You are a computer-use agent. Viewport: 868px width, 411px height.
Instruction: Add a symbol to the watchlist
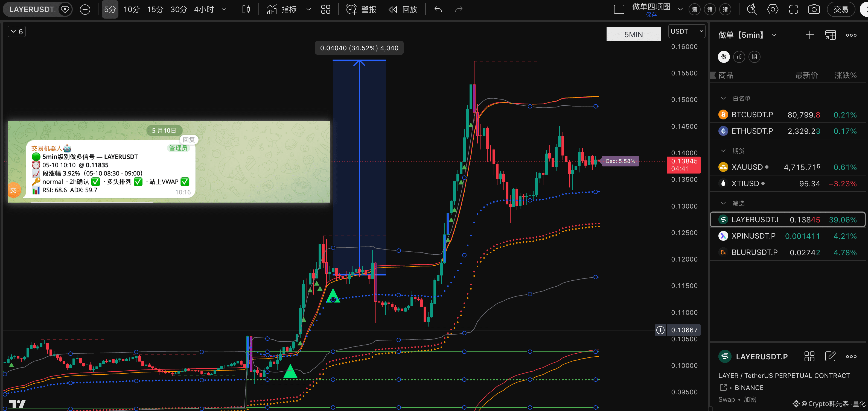(809, 35)
